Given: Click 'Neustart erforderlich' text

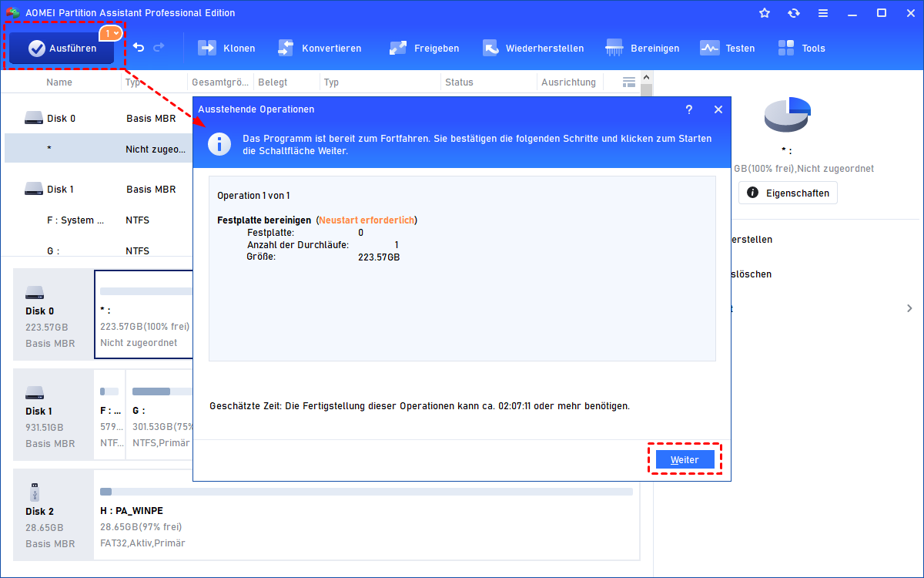Looking at the screenshot, I should tap(367, 220).
